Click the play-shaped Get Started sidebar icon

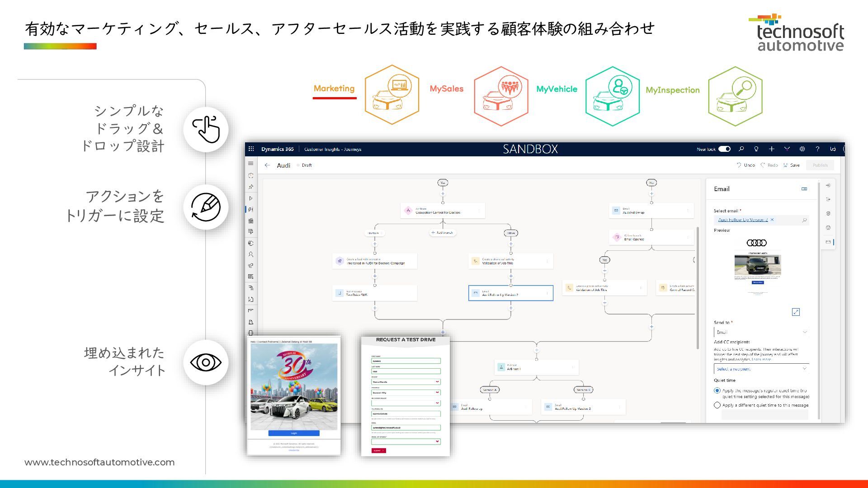point(251,198)
